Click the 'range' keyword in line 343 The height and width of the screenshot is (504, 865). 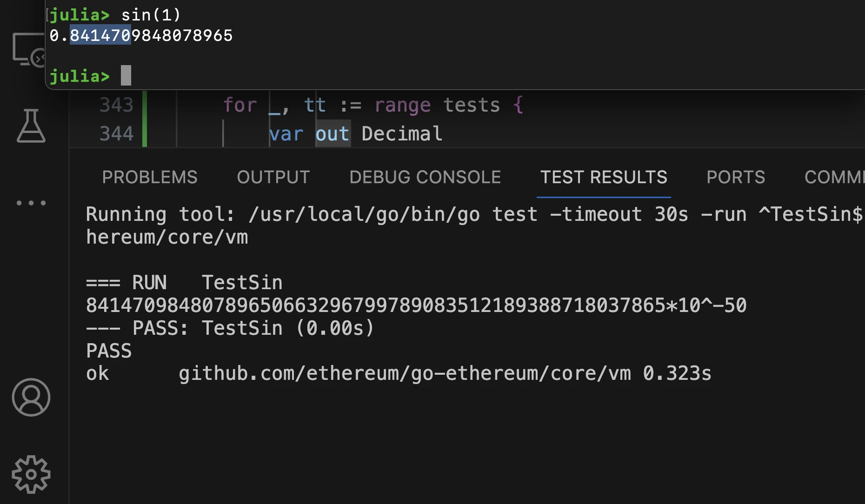click(x=403, y=105)
